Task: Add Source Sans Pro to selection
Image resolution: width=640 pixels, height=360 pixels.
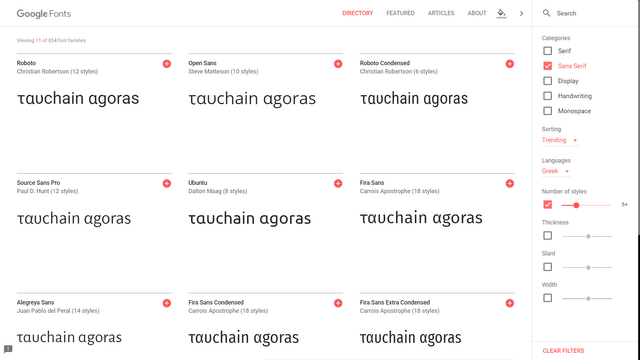Action: point(167,183)
